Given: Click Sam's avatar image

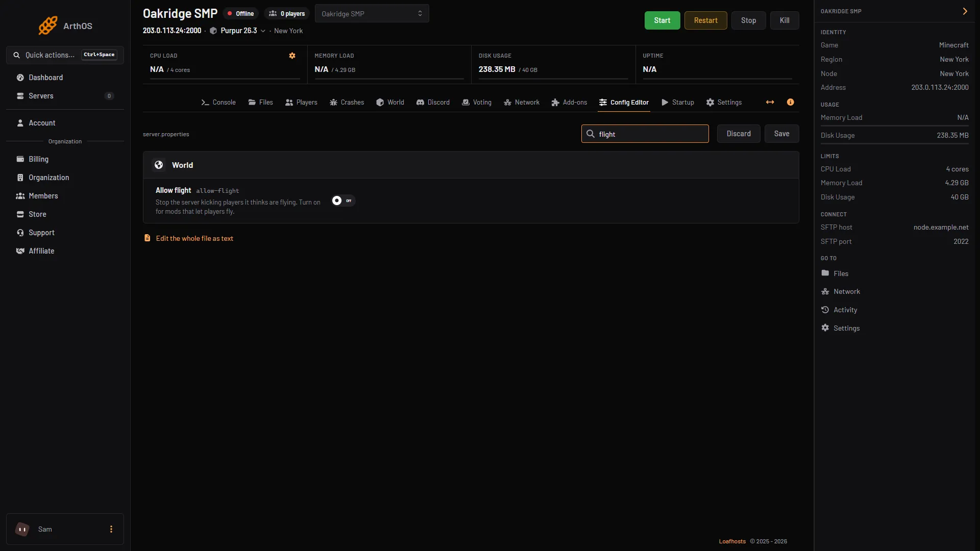Looking at the screenshot, I should coord(22,529).
